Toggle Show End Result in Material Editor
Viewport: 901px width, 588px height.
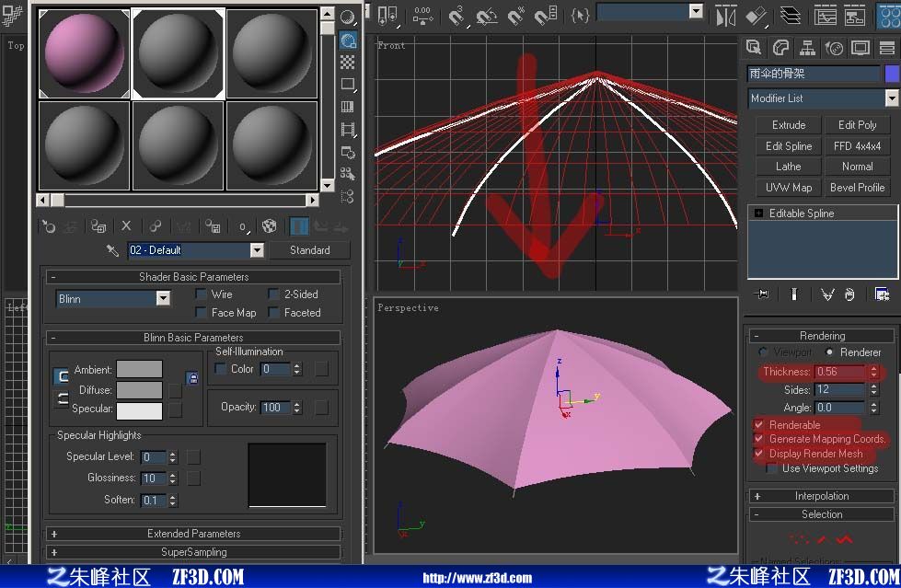299,226
